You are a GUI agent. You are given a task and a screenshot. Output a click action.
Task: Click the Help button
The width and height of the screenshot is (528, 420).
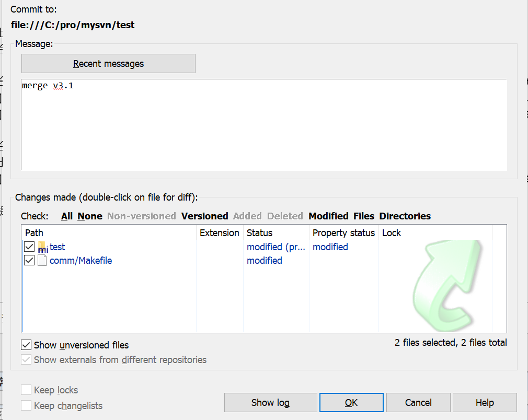click(485, 402)
